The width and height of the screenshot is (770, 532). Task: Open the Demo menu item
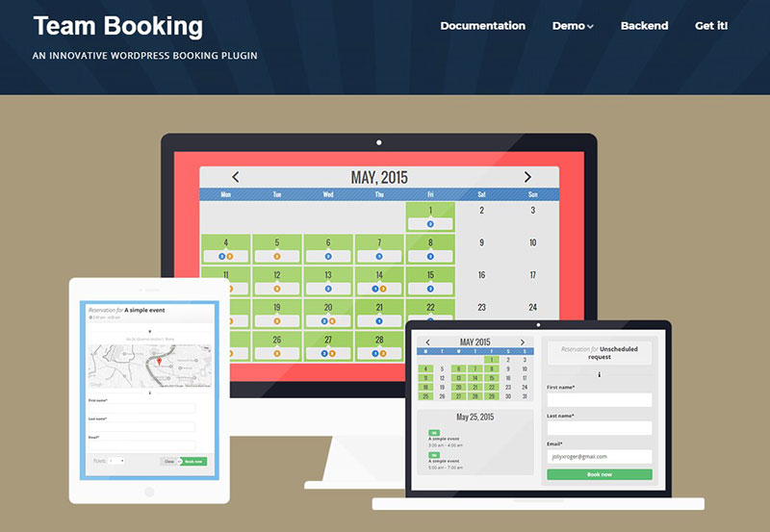pos(568,26)
